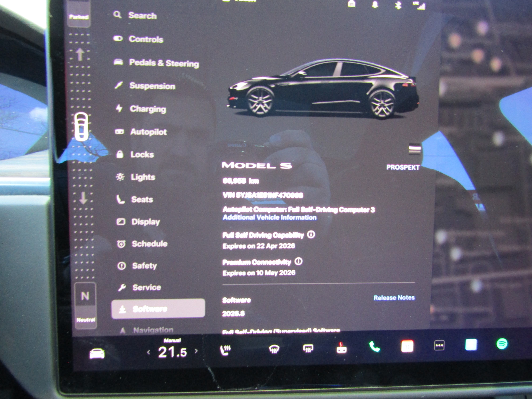Image resolution: width=532 pixels, height=399 pixels.
Task: Open the Lights menu
Action: (136, 177)
